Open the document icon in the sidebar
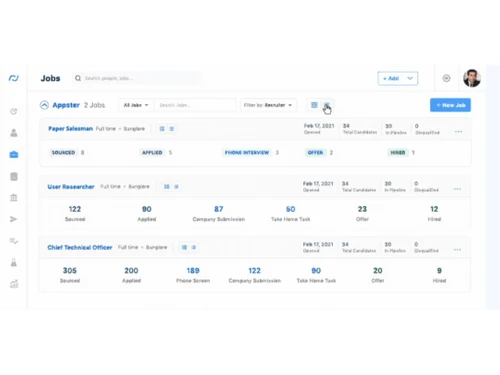The image size is (500, 375). click(x=14, y=176)
